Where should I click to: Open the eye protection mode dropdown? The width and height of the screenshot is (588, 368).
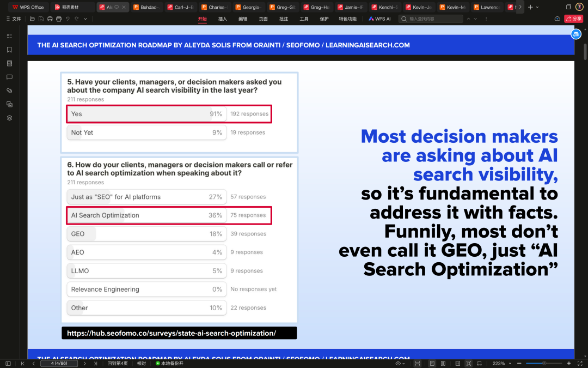coord(400,363)
